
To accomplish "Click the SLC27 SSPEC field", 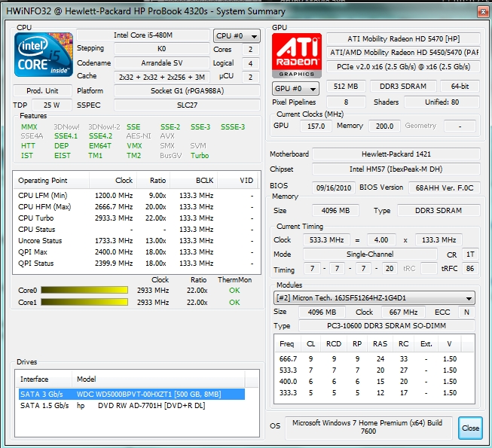I will 188,105.
